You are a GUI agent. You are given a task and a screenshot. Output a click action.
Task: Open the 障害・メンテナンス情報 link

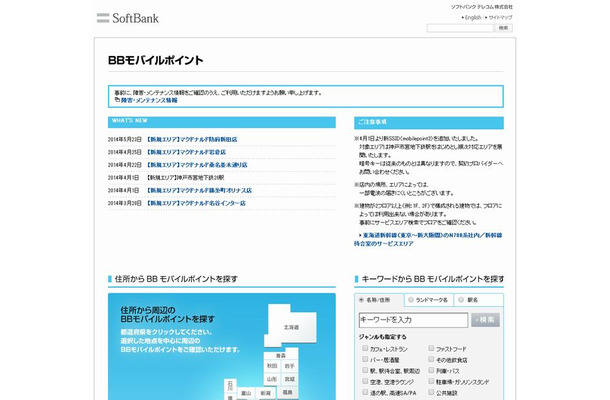point(149,100)
